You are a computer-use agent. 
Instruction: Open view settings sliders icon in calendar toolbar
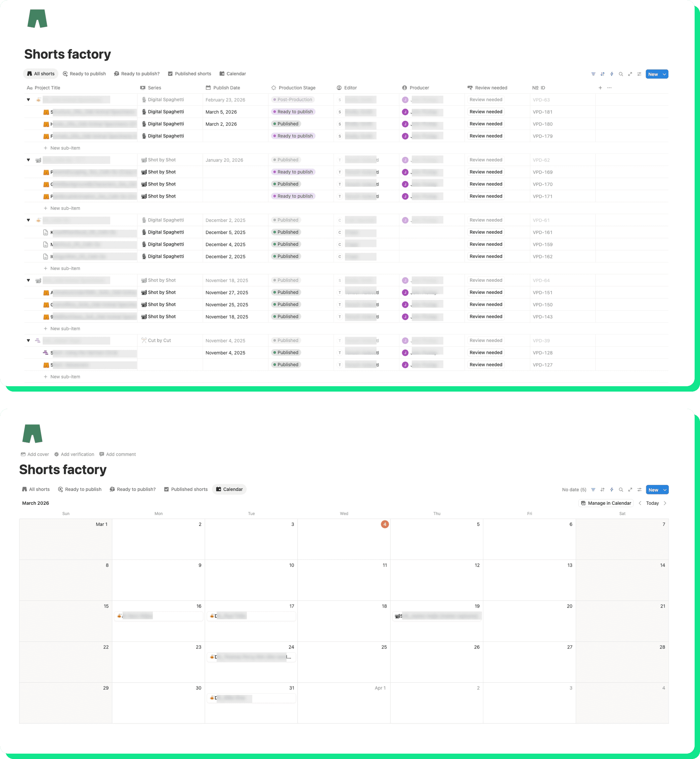click(x=640, y=490)
